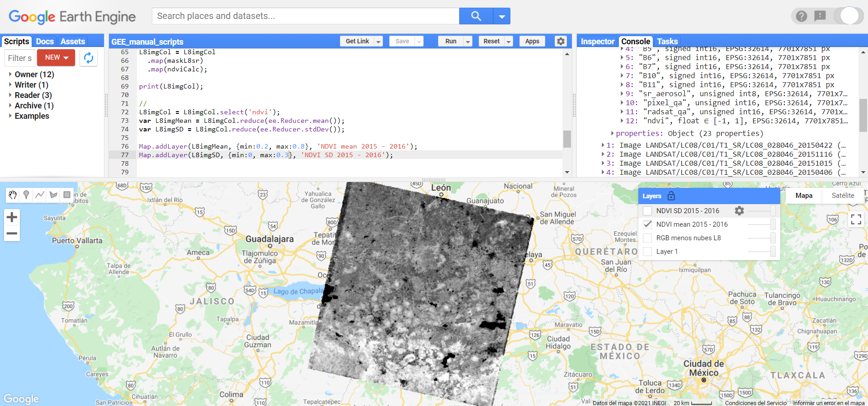Expand the Reader (3) folder
This screenshot has width=868, height=406.
(x=10, y=95)
